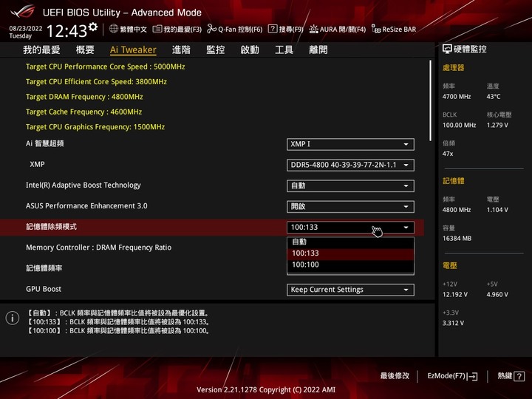Open the 啟動 boot tab
The width and height of the screenshot is (532, 399).
click(x=250, y=50)
